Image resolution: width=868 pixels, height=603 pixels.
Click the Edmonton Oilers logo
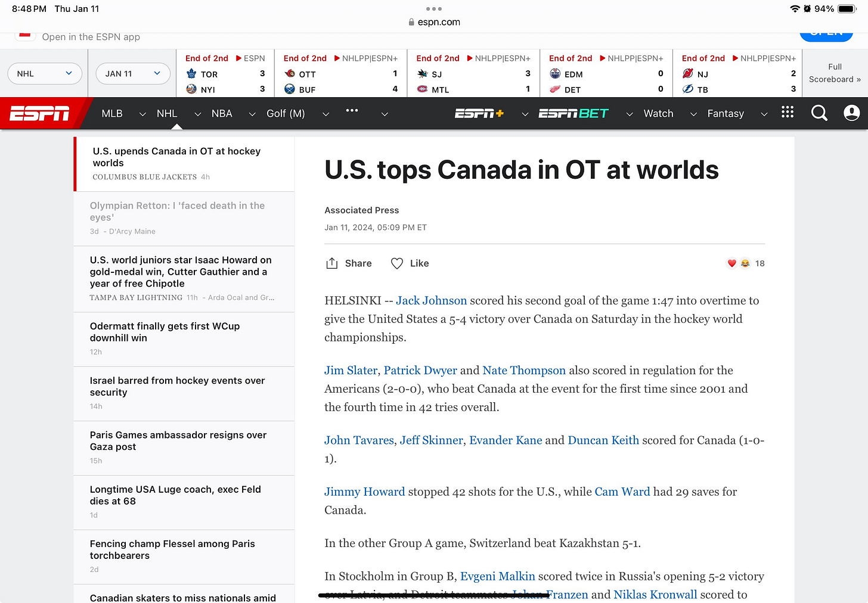(555, 74)
